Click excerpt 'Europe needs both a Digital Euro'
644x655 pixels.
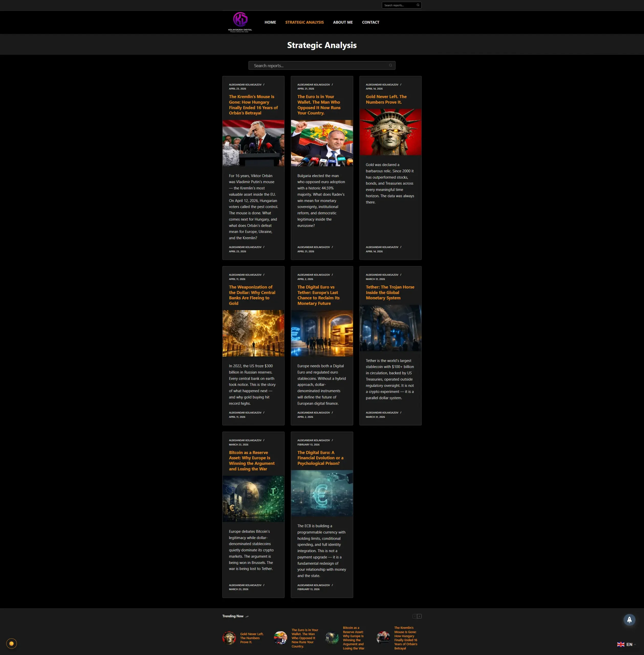point(321,385)
